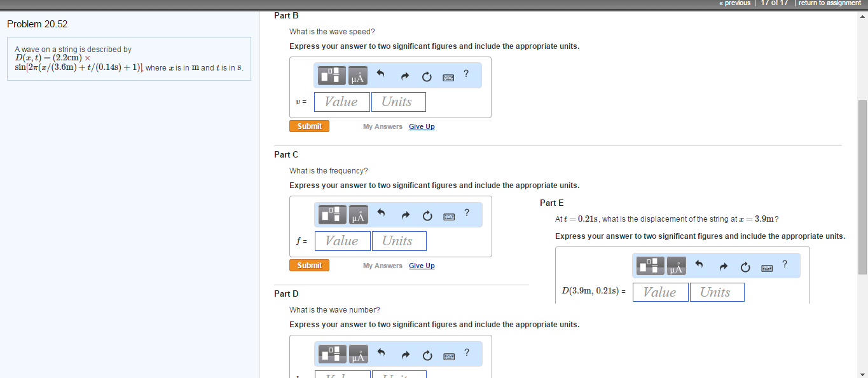Reset the Part C answer field

click(x=427, y=215)
